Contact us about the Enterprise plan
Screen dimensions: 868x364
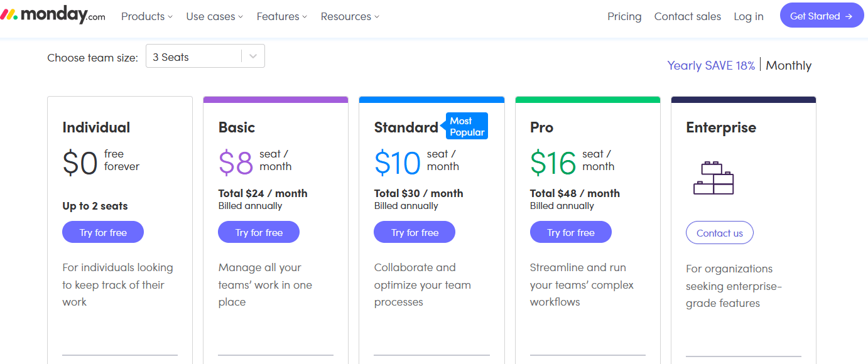tap(719, 232)
